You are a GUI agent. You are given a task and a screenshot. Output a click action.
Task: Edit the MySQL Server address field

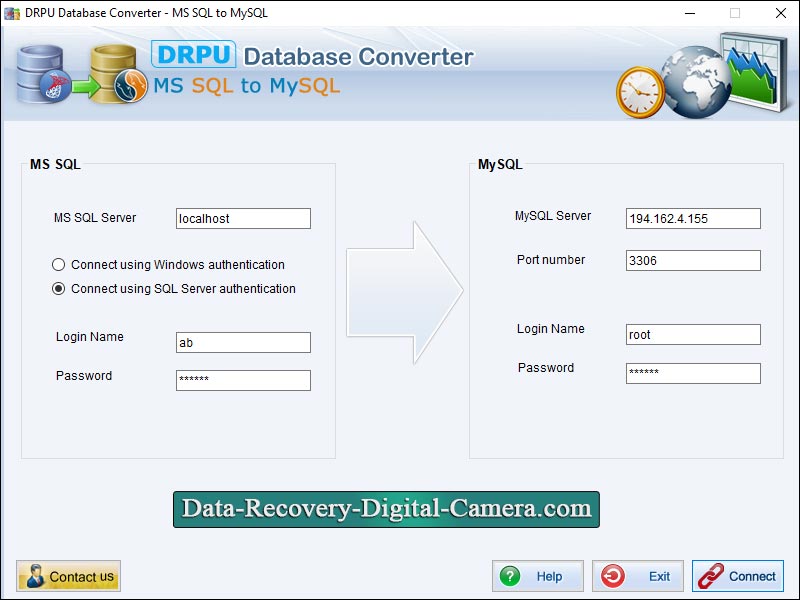pos(693,219)
